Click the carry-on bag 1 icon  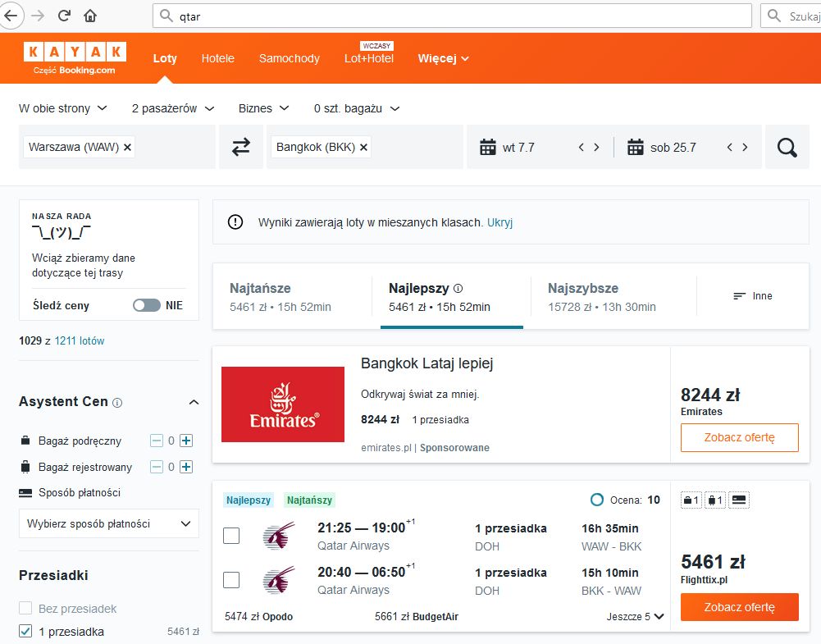pos(691,500)
